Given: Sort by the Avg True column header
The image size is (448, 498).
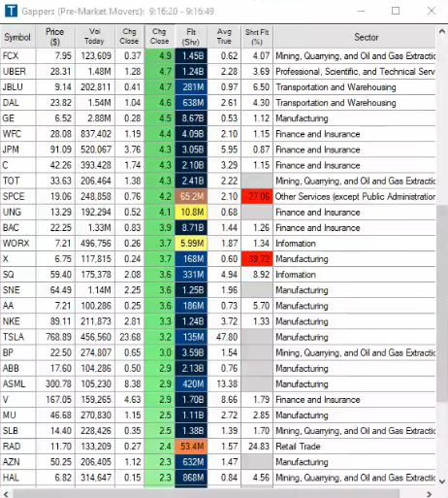Looking at the screenshot, I should (x=224, y=37).
